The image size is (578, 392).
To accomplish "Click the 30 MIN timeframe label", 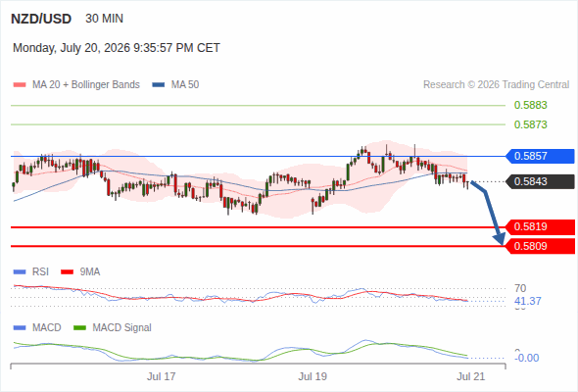I will click(104, 19).
